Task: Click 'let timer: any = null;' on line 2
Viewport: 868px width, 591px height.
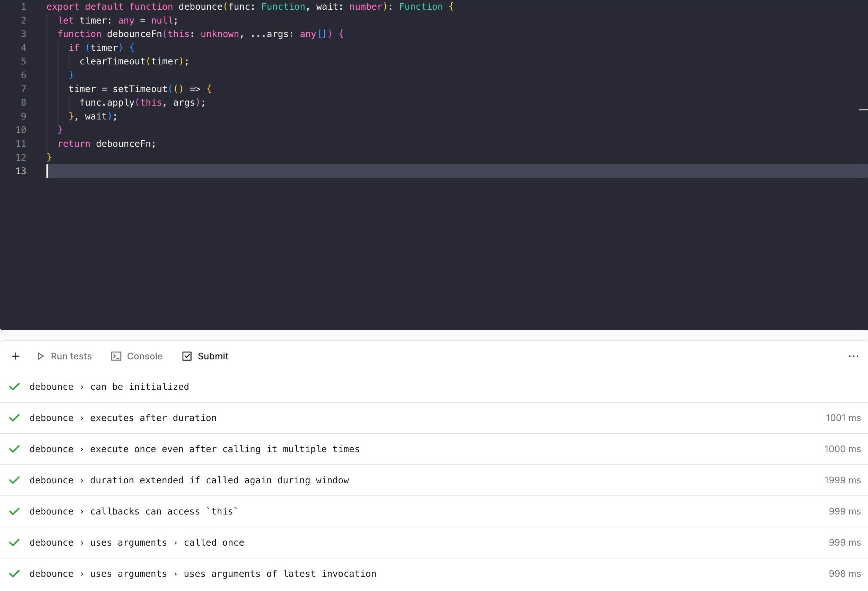Action: click(118, 20)
